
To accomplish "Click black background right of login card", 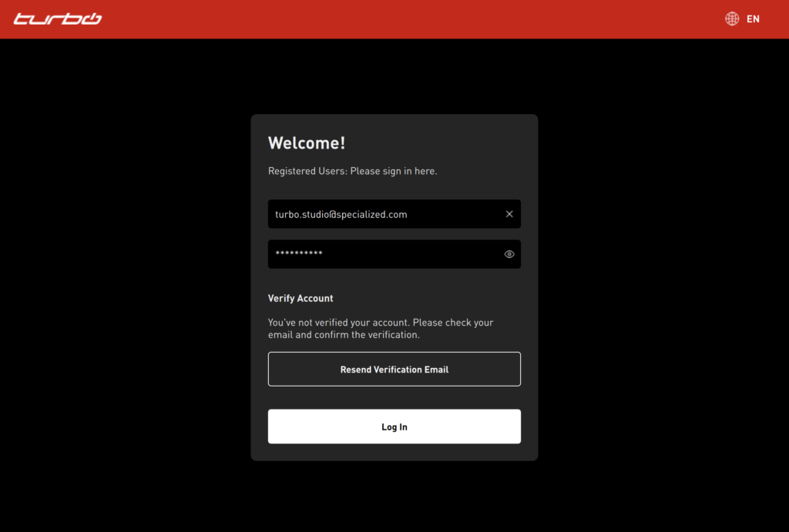I will coord(663,285).
